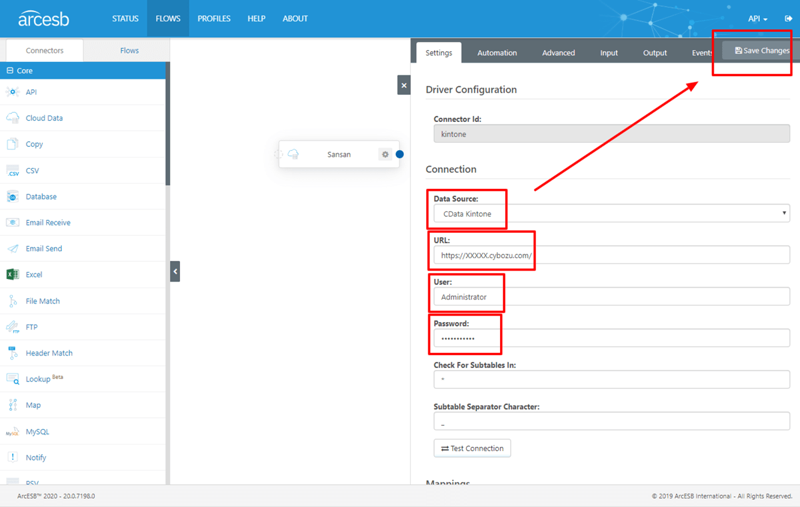Click the connector list vertical scrollbar
This screenshot has height=507, width=800.
click(168, 124)
